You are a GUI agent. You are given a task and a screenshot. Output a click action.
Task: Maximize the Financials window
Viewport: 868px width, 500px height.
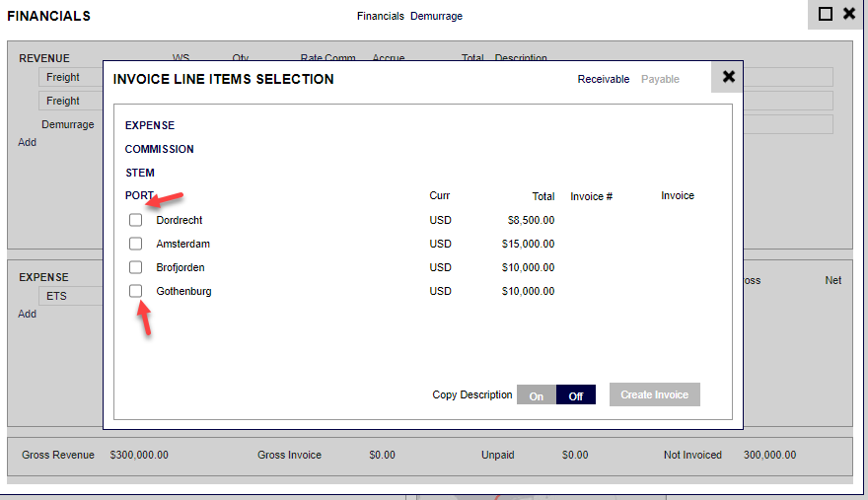(826, 14)
